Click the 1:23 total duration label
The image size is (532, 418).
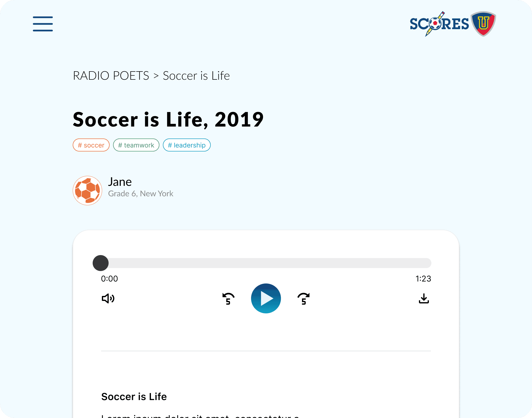423,279
